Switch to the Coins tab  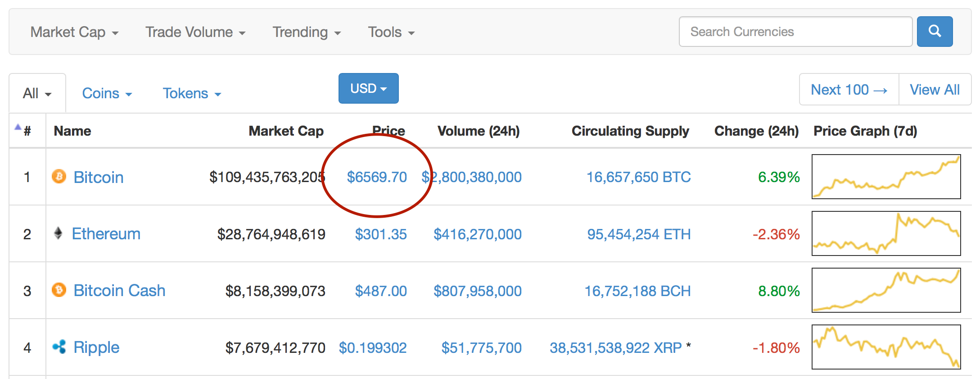[x=107, y=93]
